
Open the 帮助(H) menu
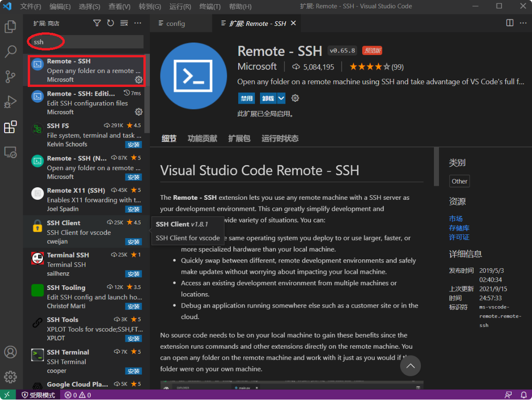pyautogui.click(x=240, y=6)
